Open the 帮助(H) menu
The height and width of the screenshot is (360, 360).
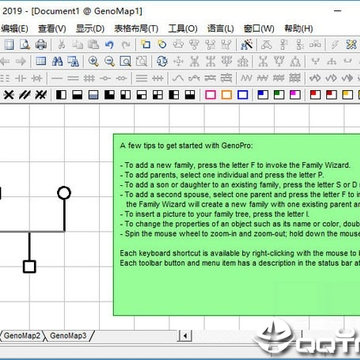(x=299, y=29)
